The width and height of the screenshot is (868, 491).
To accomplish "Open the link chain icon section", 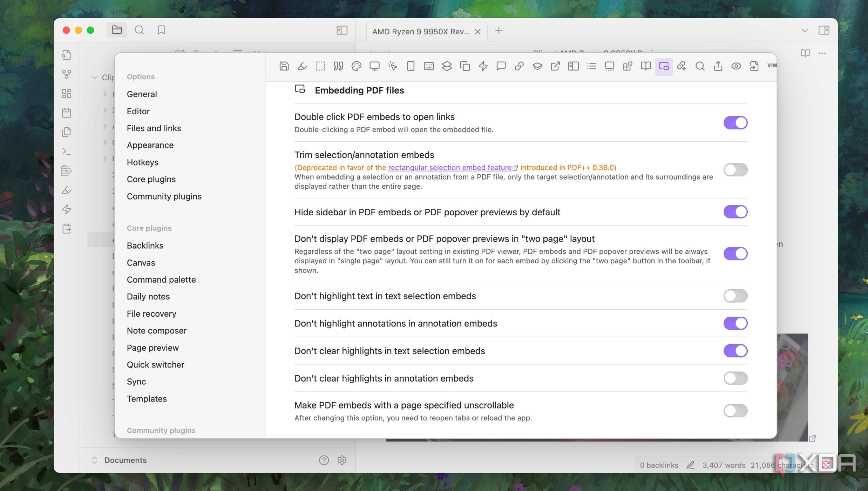I will pos(519,66).
